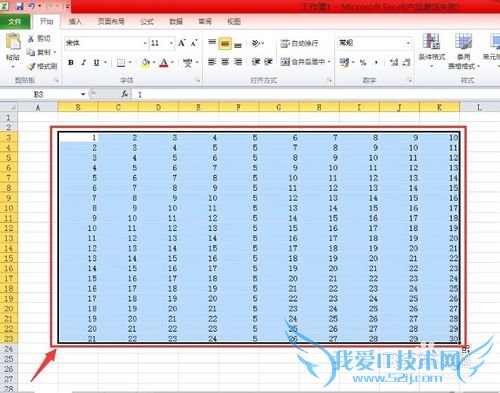
Task: Expand the Merge and Center dropdown arrow
Action: [x=329, y=62]
